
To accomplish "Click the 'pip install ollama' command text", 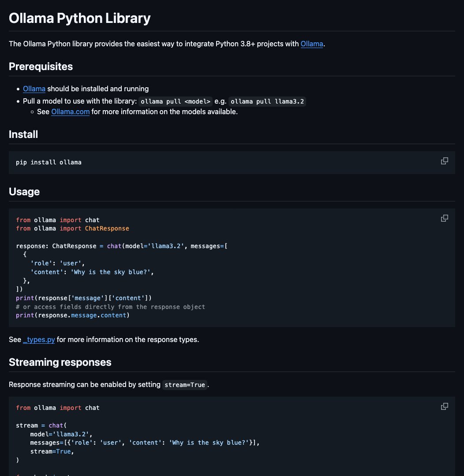I will 49,162.
